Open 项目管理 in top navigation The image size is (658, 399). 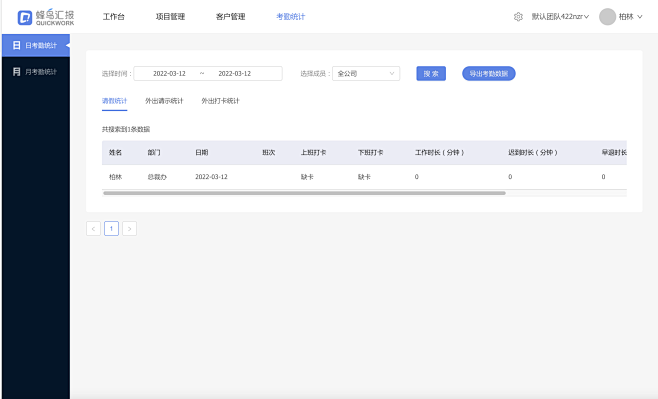click(170, 17)
